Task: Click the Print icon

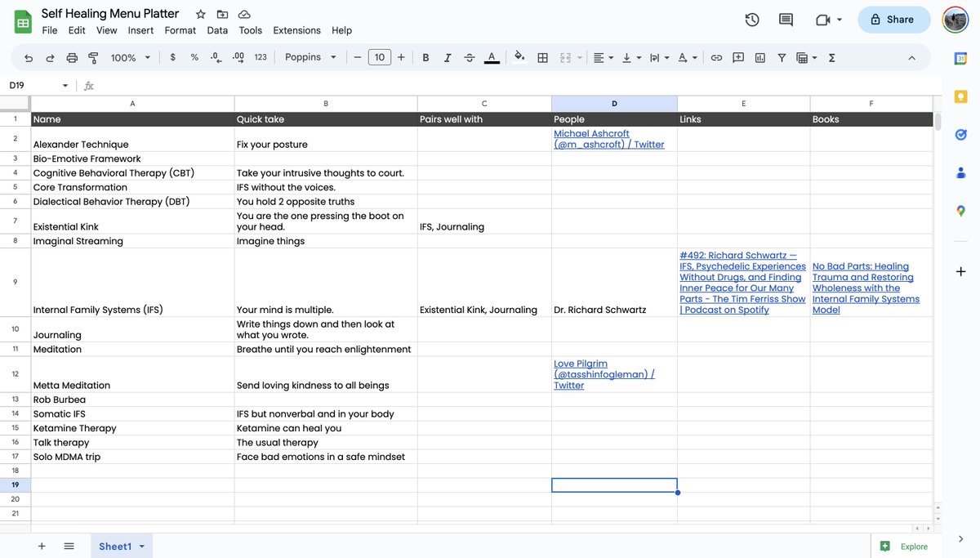Action: [72, 58]
